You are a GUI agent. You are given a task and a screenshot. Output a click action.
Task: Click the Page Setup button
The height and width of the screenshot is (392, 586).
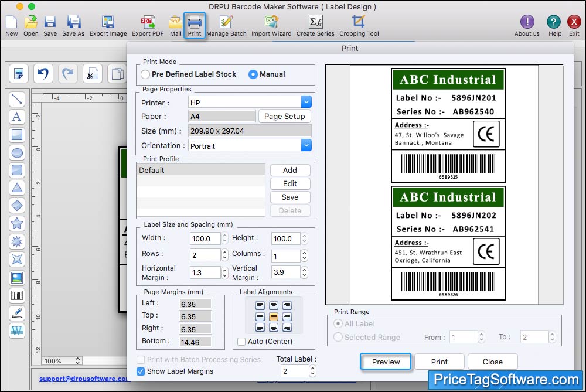[x=284, y=116]
